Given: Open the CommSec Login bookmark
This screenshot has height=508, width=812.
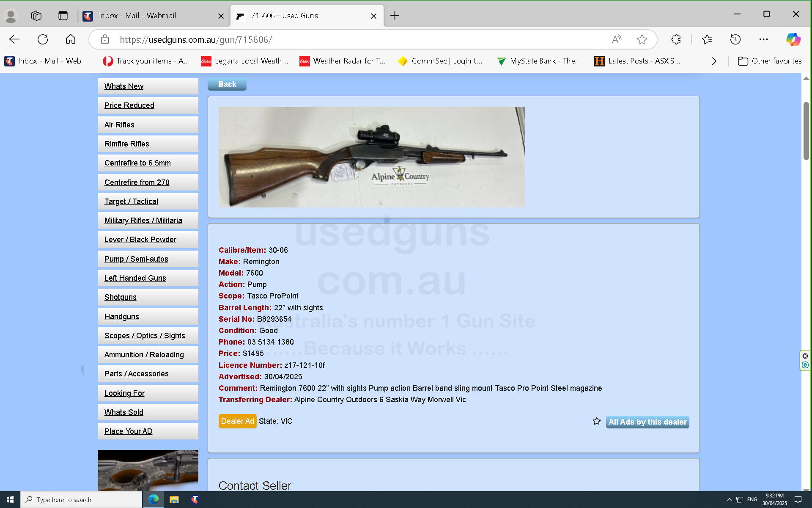Looking at the screenshot, I should coord(440,61).
